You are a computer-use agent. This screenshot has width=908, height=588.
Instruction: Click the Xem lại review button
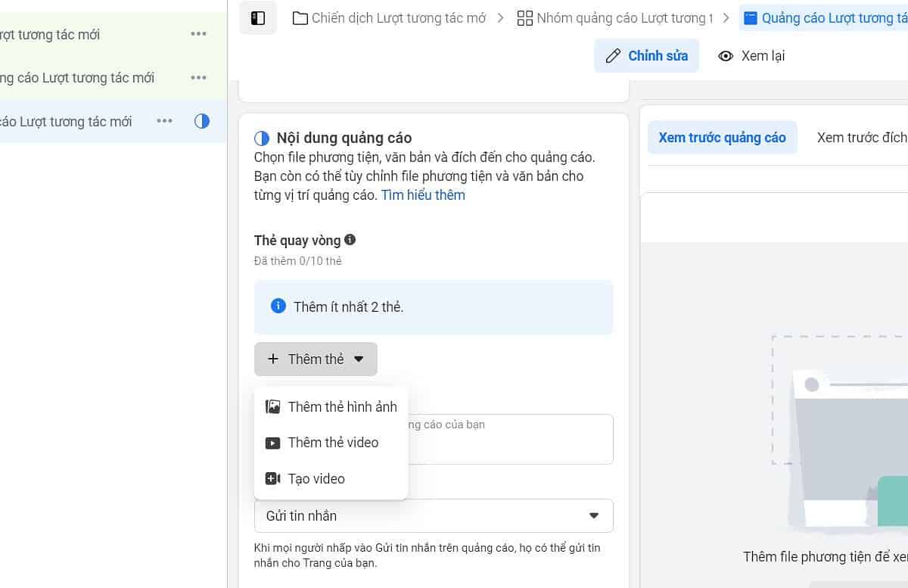click(751, 56)
